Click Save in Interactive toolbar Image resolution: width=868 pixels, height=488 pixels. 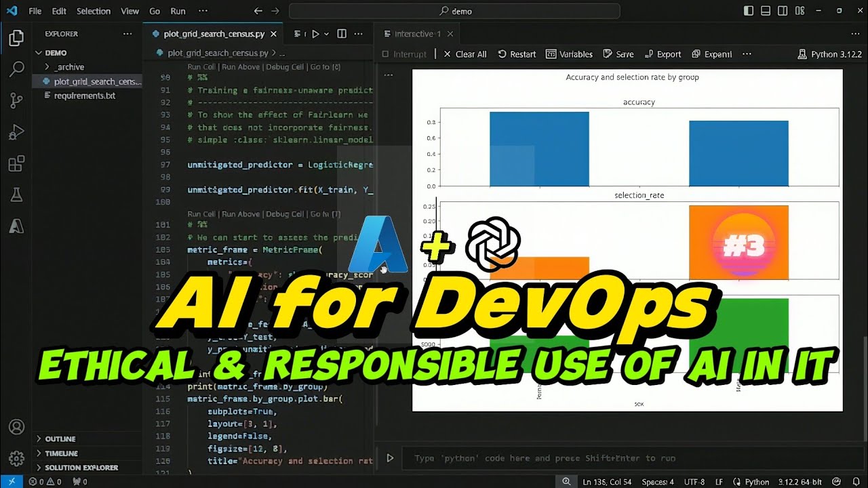click(618, 54)
